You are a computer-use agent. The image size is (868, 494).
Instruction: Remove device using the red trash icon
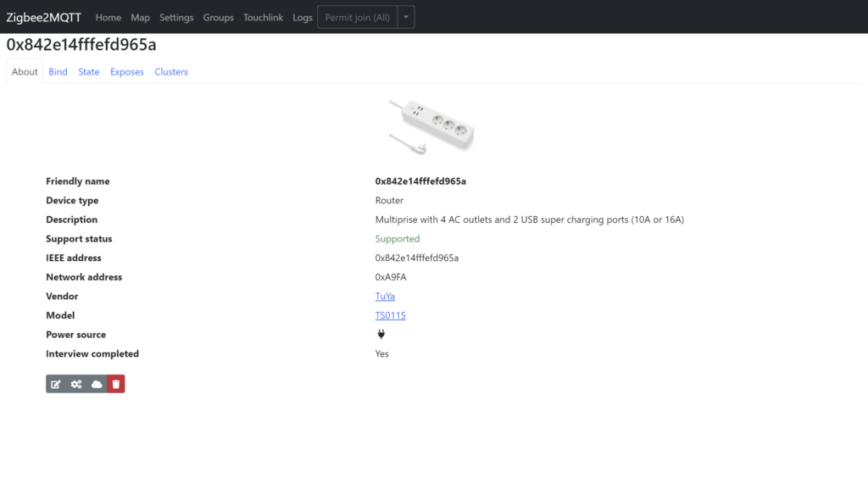click(116, 384)
